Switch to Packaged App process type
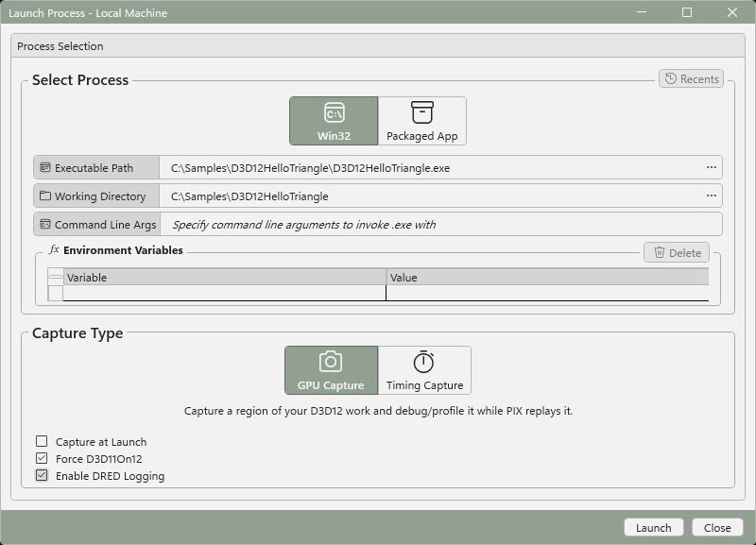This screenshot has width=756, height=545. click(421, 121)
